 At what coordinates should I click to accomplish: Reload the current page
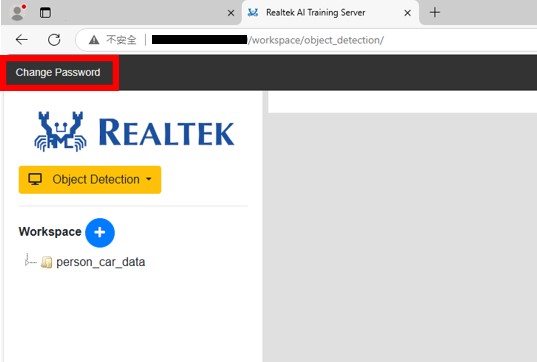coord(54,40)
